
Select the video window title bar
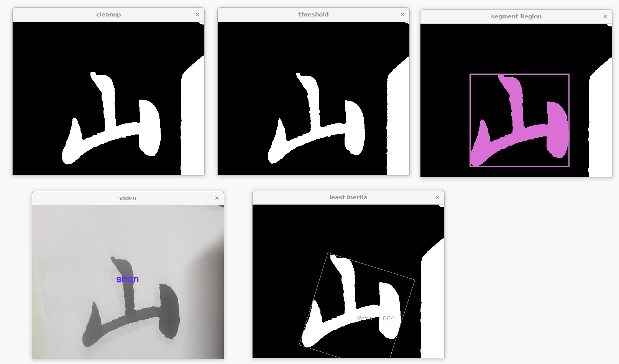coord(128,198)
